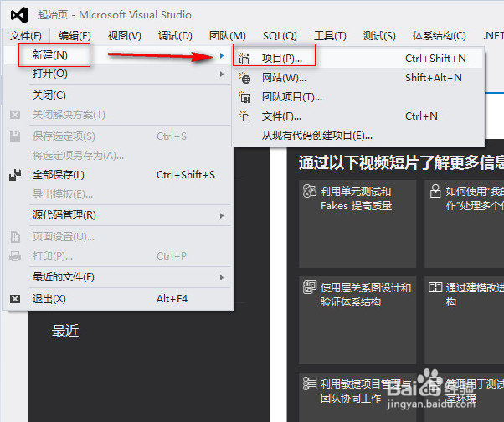Open video 利用单元测试和 Fakes 提高质量

pos(357,224)
